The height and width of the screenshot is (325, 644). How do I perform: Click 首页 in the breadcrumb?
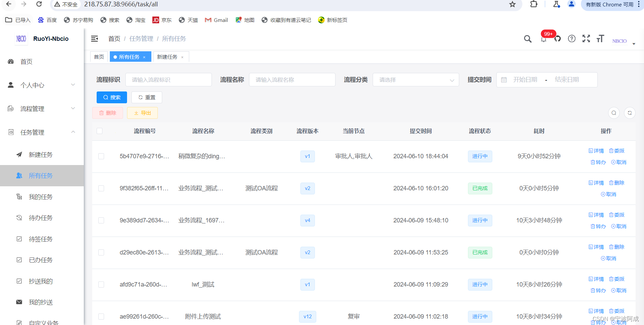tap(114, 39)
